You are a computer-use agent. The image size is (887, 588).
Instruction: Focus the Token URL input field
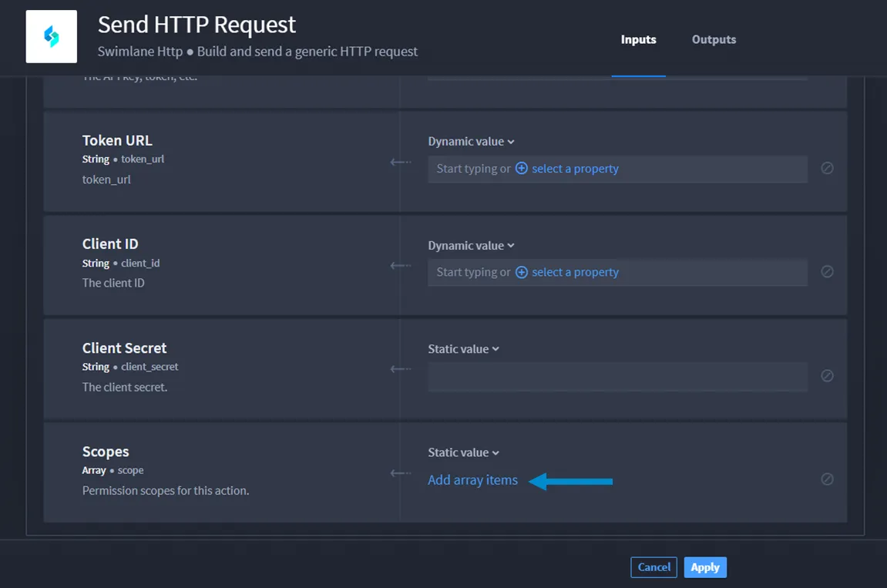[x=617, y=169]
